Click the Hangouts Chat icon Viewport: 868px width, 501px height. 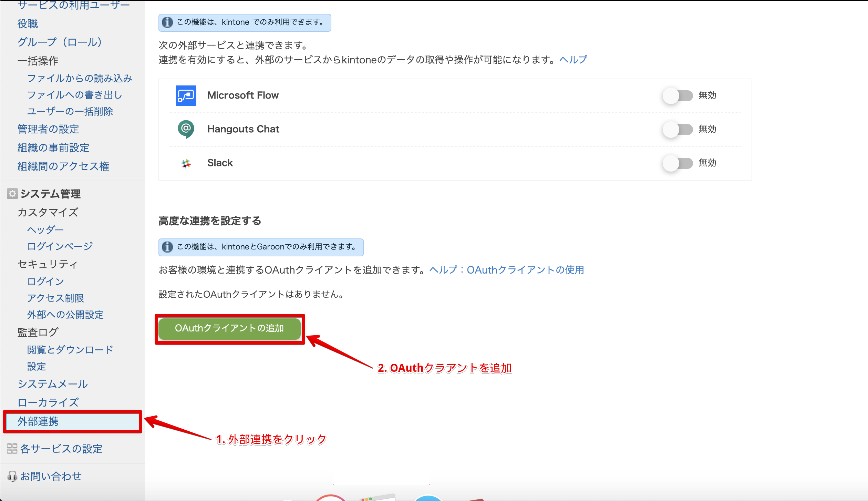[x=186, y=129]
